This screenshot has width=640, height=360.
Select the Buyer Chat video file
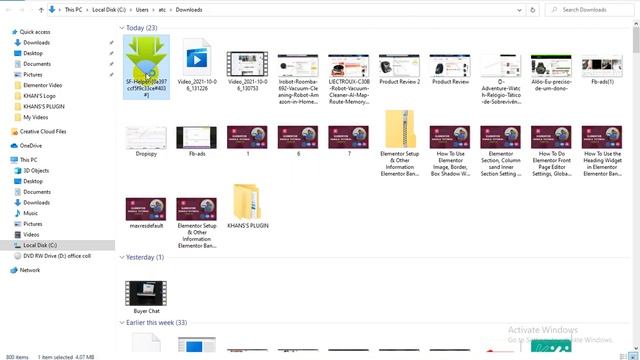pyautogui.click(x=146, y=293)
